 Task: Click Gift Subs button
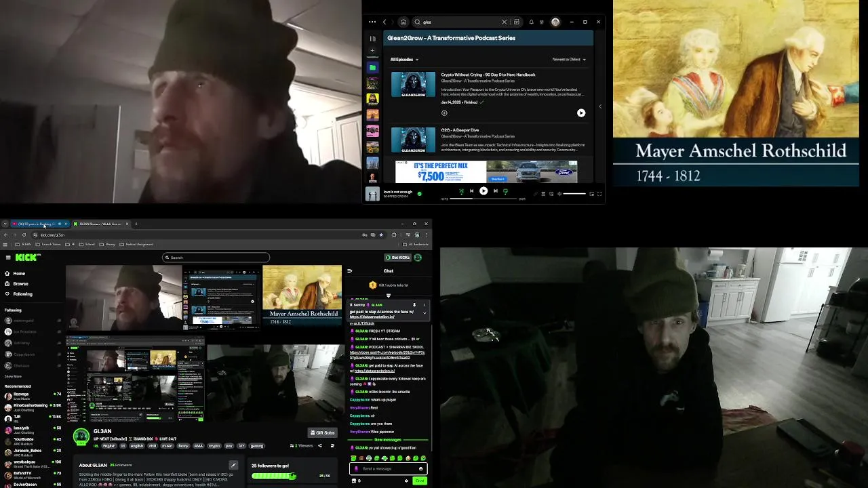pyautogui.click(x=323, y=432)
